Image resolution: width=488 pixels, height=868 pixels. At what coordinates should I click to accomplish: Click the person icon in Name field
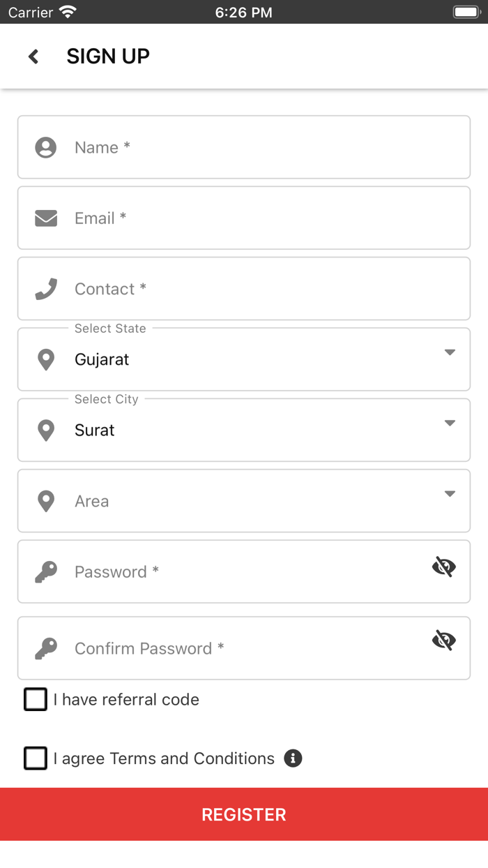[x=46, y=147]
